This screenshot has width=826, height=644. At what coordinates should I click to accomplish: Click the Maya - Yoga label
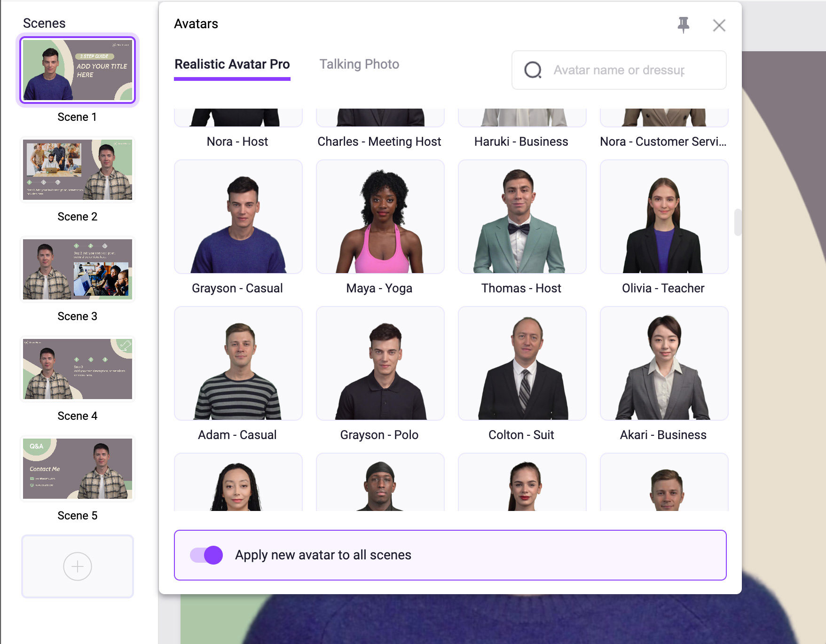pos(379,288)
